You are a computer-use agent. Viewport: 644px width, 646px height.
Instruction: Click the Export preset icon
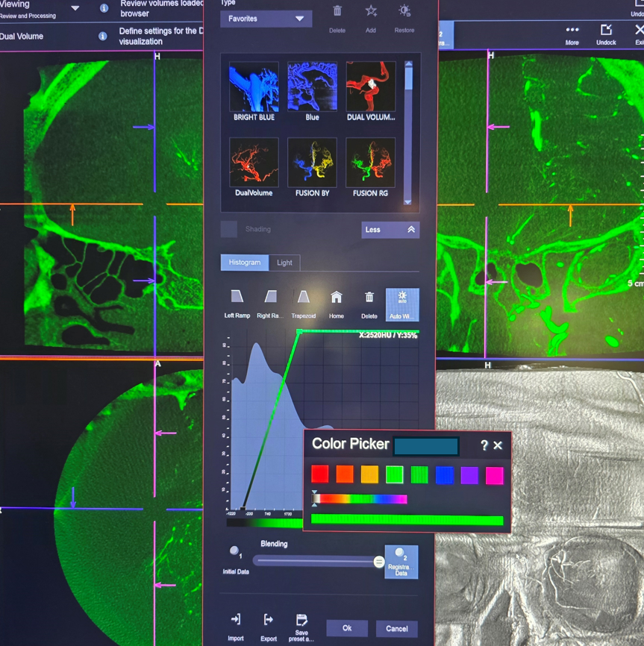coord(269,620)
